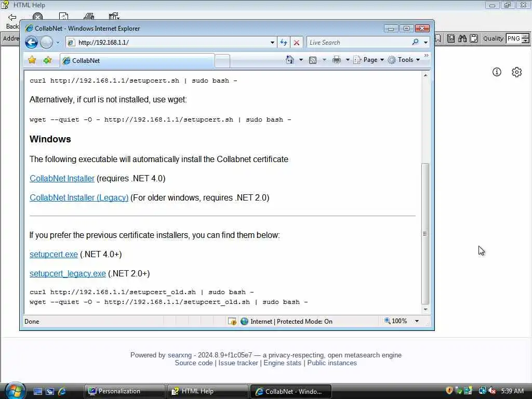
Task: Click the info circle icon on the background page
Action: [x=497, y=72]
